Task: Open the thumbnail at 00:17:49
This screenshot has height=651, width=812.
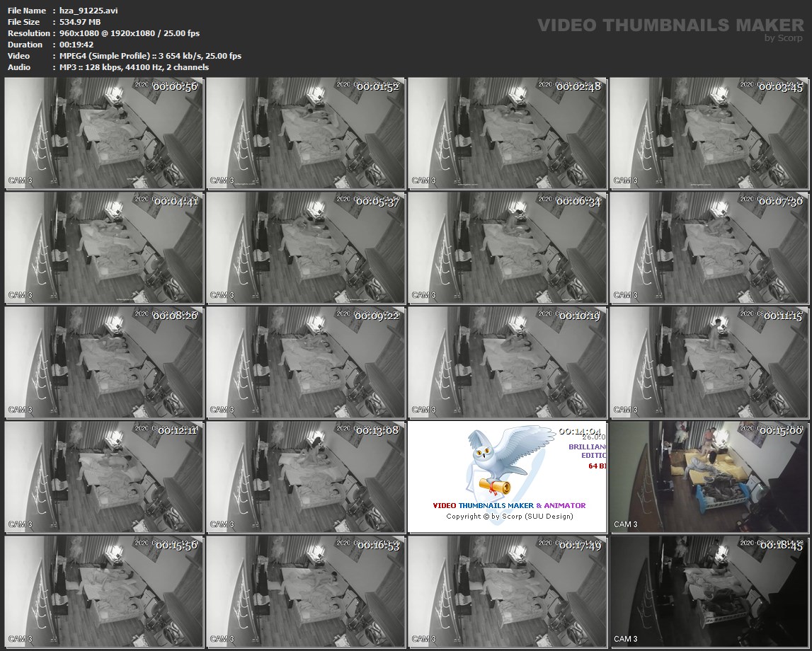Action: (x=507, y=592)
